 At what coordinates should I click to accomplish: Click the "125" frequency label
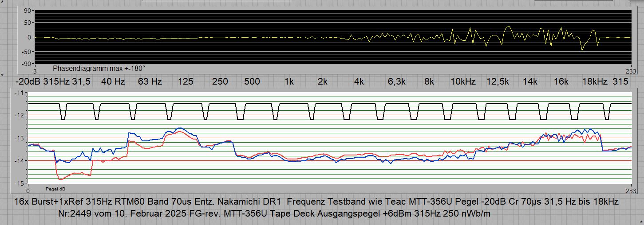185,81
